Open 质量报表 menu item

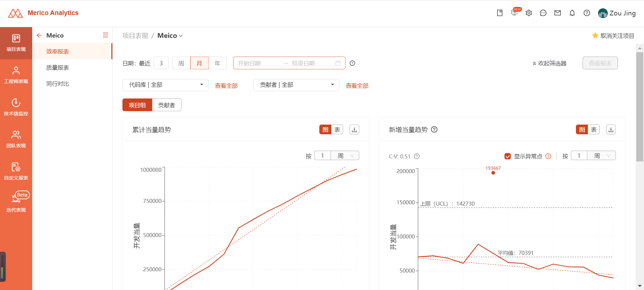click(x=72, y=67)
